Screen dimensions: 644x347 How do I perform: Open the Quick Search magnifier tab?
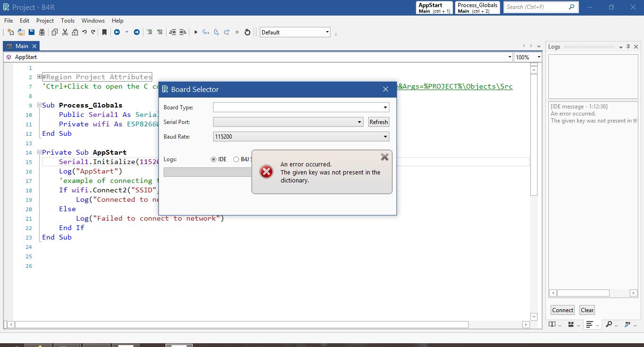pos(610,324)
